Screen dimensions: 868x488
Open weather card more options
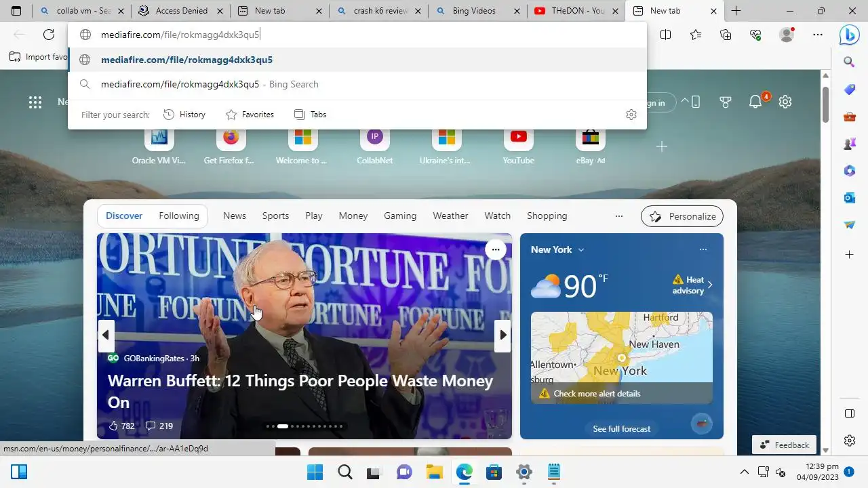click(x=703, y=249)
